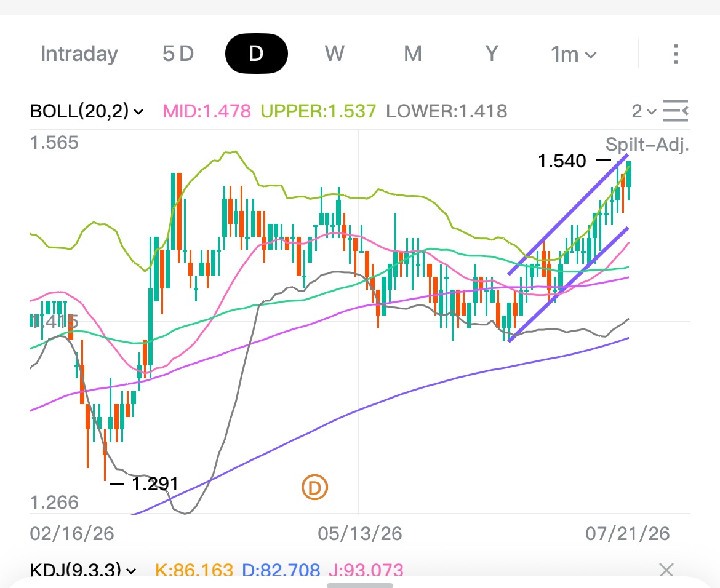Expand the indicator count 2 dropdown
Screen dimensions: 720x588
(x=644, y=111)
